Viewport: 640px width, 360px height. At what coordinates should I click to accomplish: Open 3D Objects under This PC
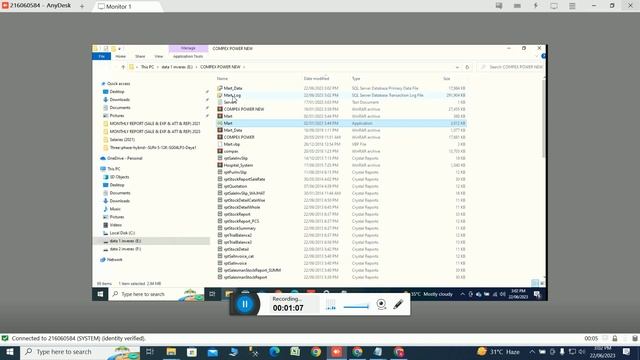coord(119,177)
